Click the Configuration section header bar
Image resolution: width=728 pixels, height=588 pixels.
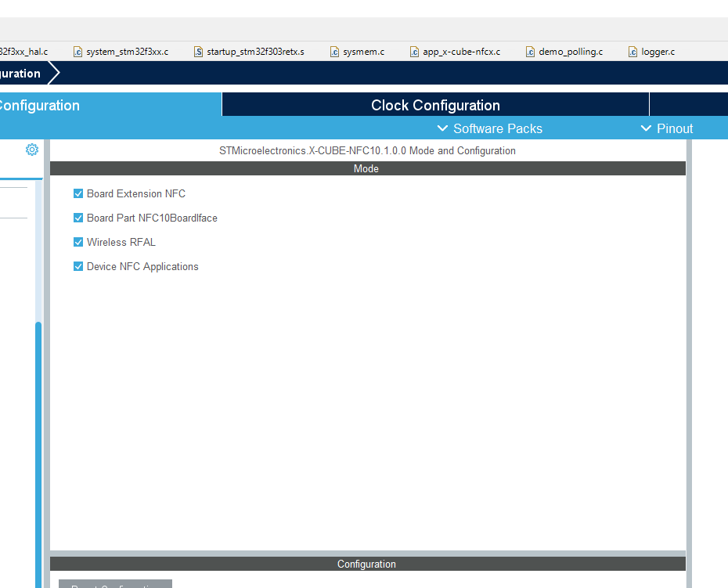pyautogui.click(x=368, y=564)
